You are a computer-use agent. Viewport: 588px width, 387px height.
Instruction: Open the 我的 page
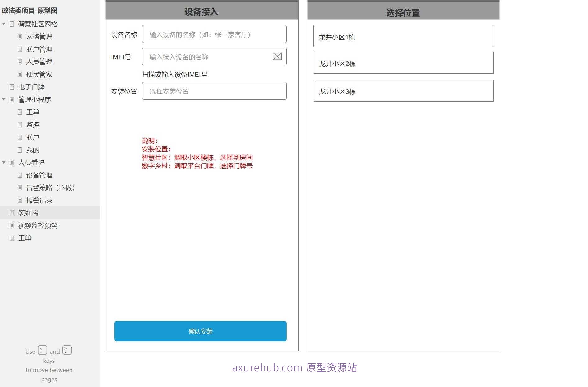click(33, 150)
